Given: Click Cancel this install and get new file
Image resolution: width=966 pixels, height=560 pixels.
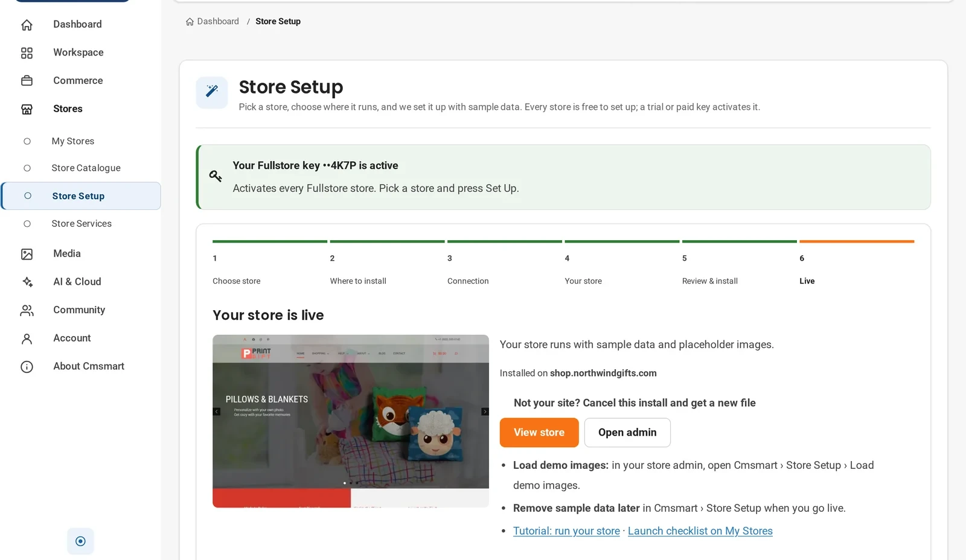Looking at the screenshot, I should pyautogui.click(x=635, y=403).
